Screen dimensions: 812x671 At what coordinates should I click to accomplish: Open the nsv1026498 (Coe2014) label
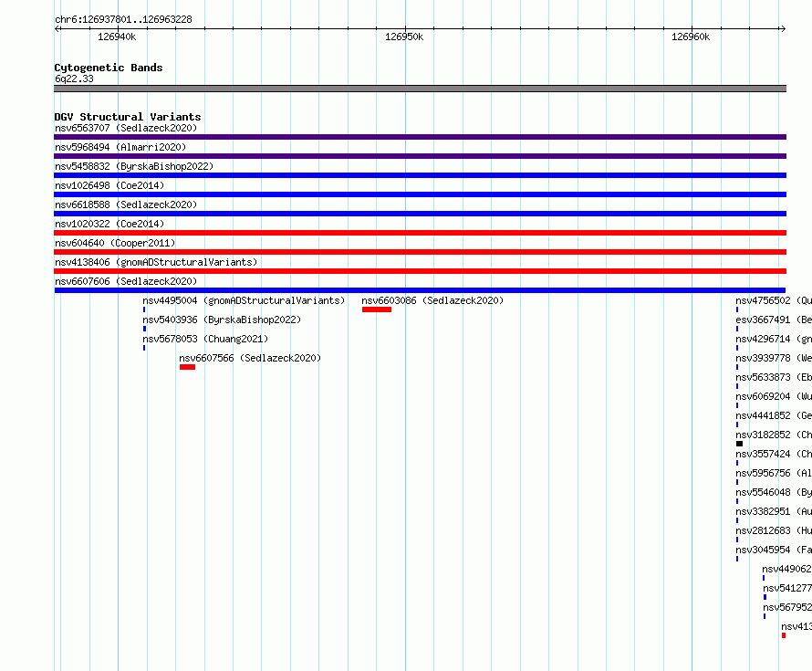point(109,185)
